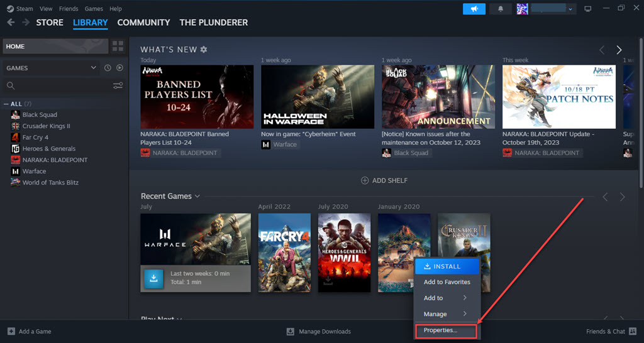Open advanced filter sliders icon
Viewport: 644px width, 343px height.
point(118,85)
